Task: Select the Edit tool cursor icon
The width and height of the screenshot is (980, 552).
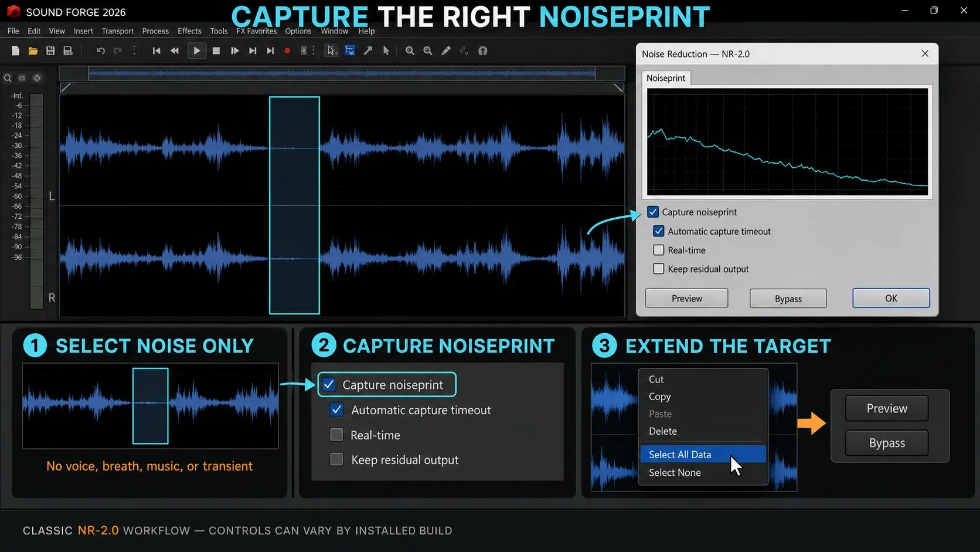Action: [331, 51]
